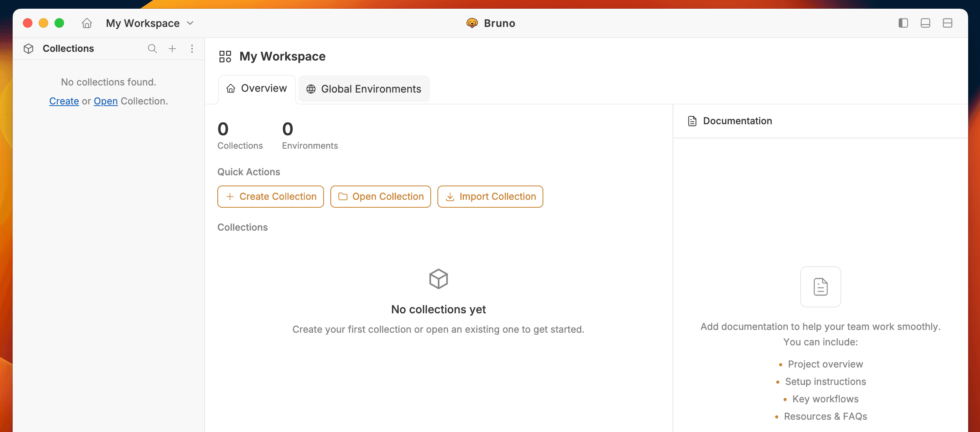
Task: Select the Overview tab
Action: click(x=257, y=88)
